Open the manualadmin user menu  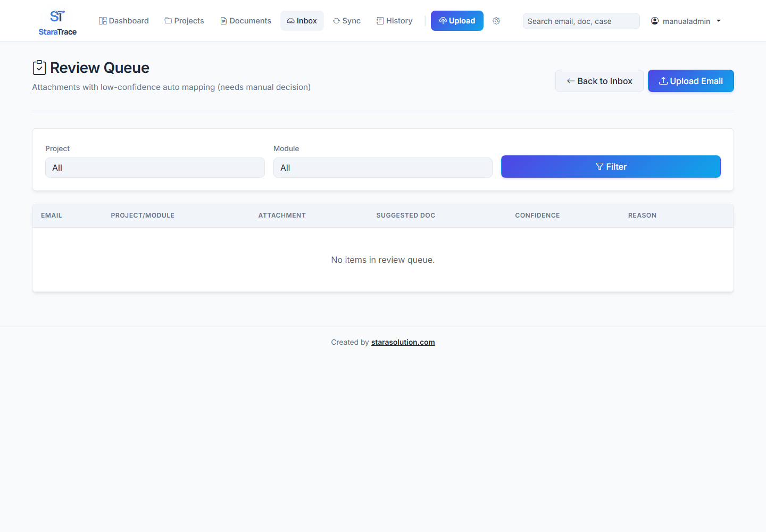[686, 21]
